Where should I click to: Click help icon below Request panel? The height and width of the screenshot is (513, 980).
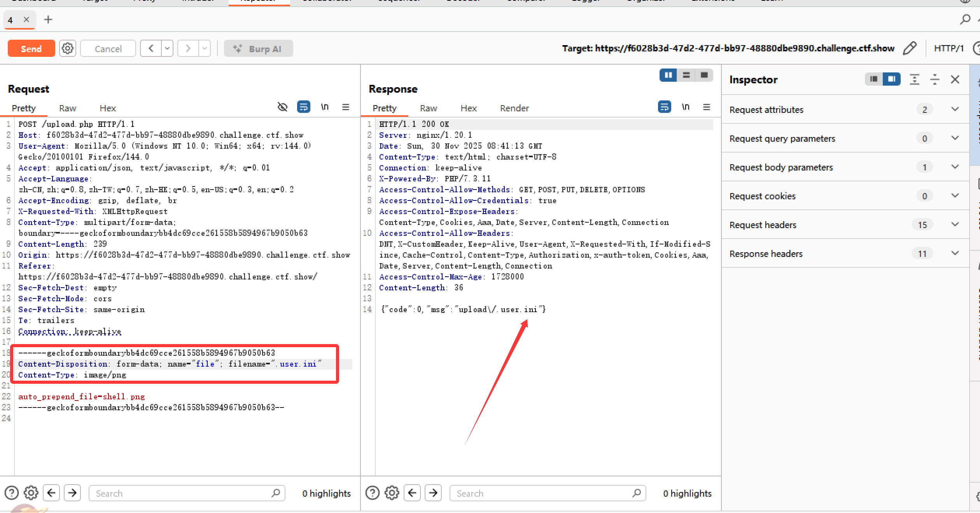12,493
